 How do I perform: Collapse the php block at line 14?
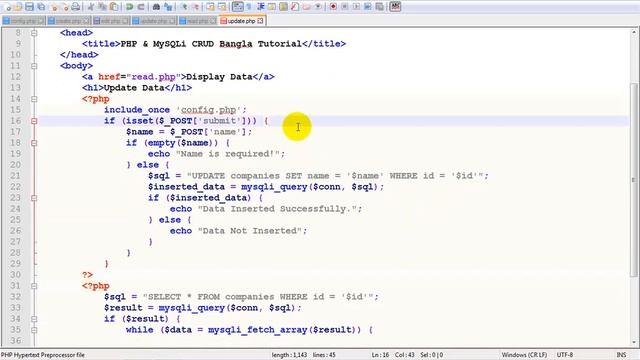pyautogui.click(x=34, y=99)
